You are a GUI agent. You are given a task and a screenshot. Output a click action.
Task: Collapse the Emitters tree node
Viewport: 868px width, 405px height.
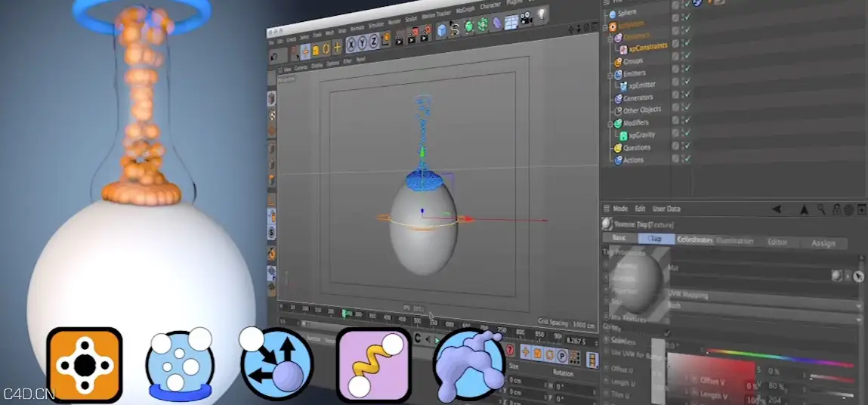click(612, 76)
